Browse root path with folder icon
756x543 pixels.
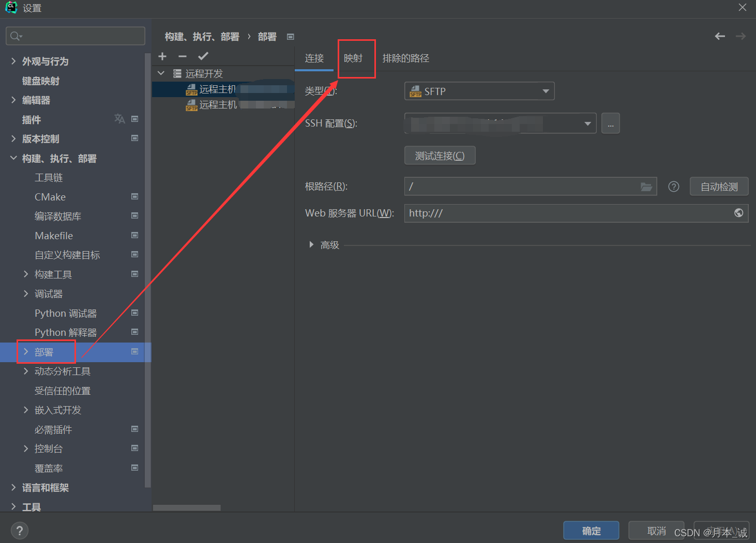click(x=646, y=187)
